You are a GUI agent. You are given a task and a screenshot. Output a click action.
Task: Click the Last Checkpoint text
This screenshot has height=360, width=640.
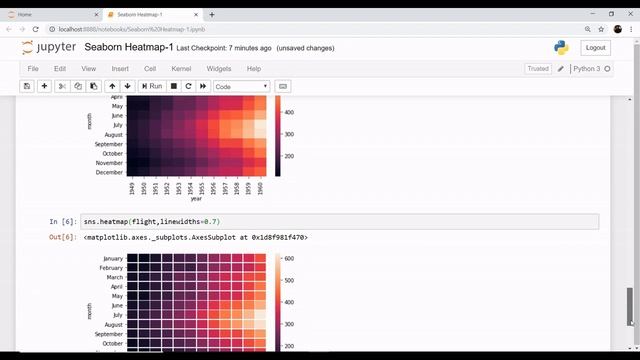coord(224,48)
